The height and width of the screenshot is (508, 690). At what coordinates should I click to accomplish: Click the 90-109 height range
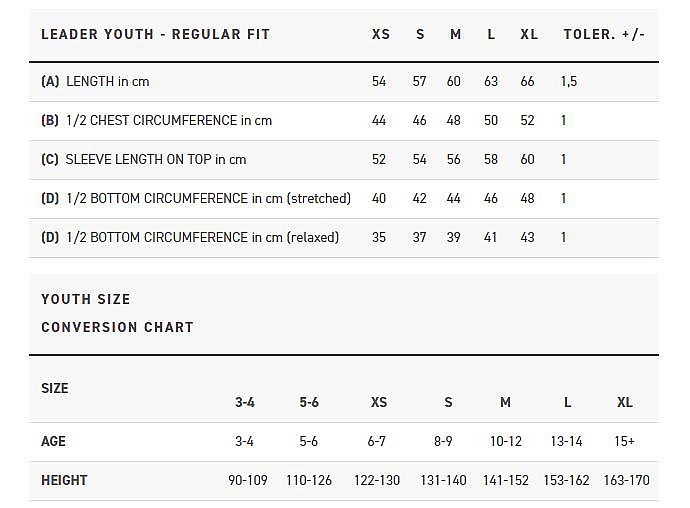click(248, 480)
